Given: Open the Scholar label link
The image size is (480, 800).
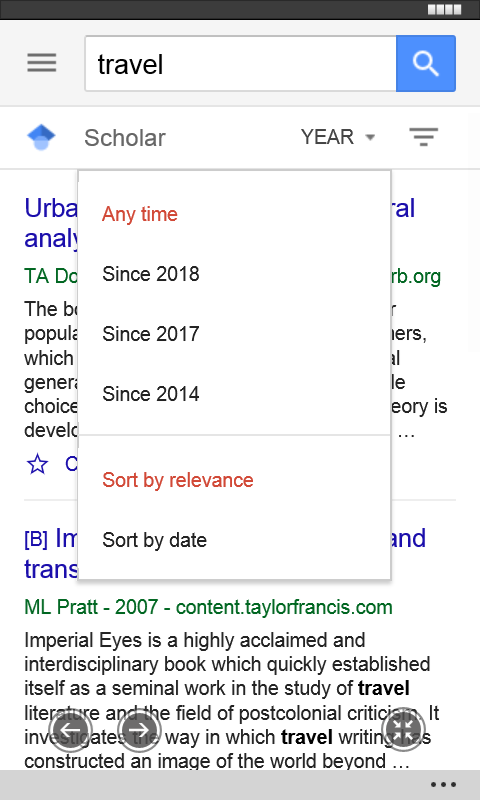Looking at the screenshot, I should pyautogui.click(x=125, y=138).
